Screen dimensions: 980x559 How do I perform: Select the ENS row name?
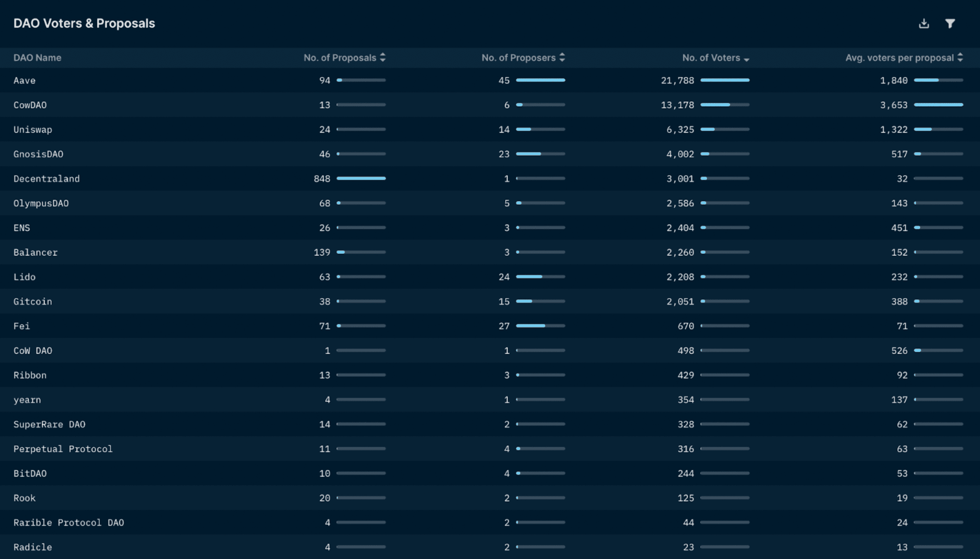(x=22, y=228)
